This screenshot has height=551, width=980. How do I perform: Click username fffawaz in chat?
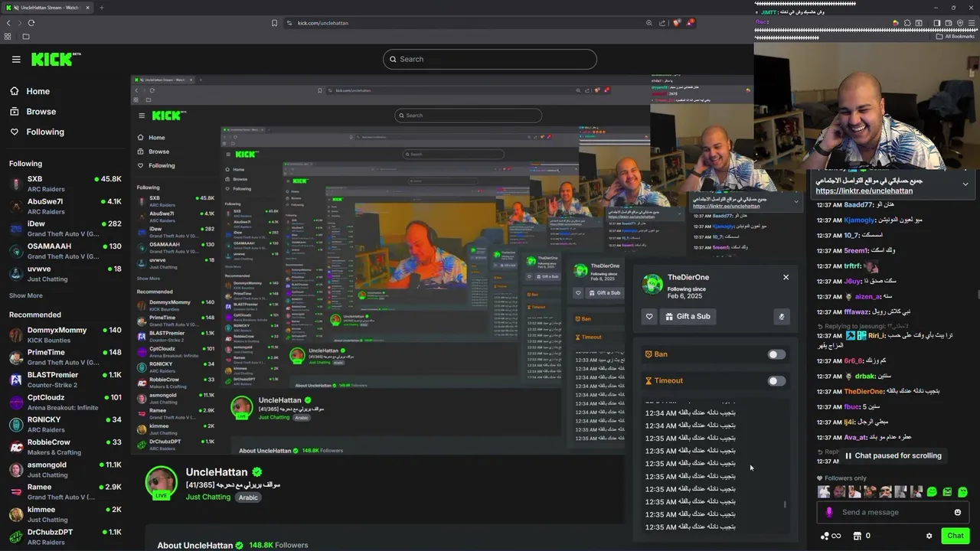[x=856, y=311]
